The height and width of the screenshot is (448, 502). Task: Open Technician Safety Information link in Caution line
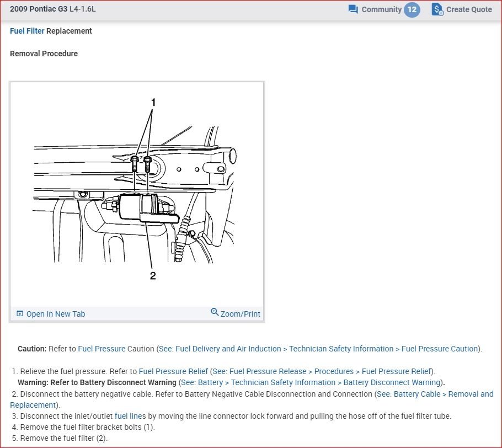click(341, 349)
